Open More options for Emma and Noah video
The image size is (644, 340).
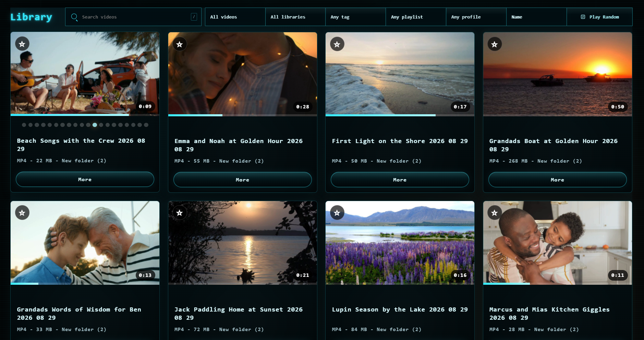tap(243, 180)
